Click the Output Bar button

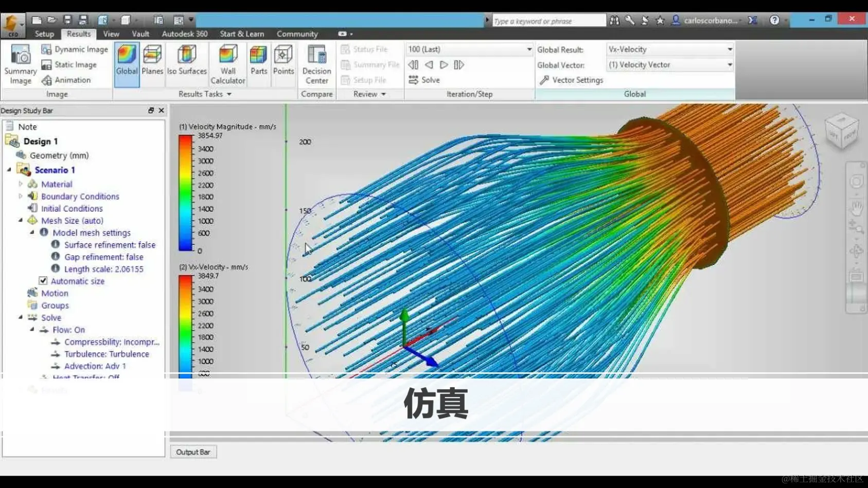coord(193,452)
